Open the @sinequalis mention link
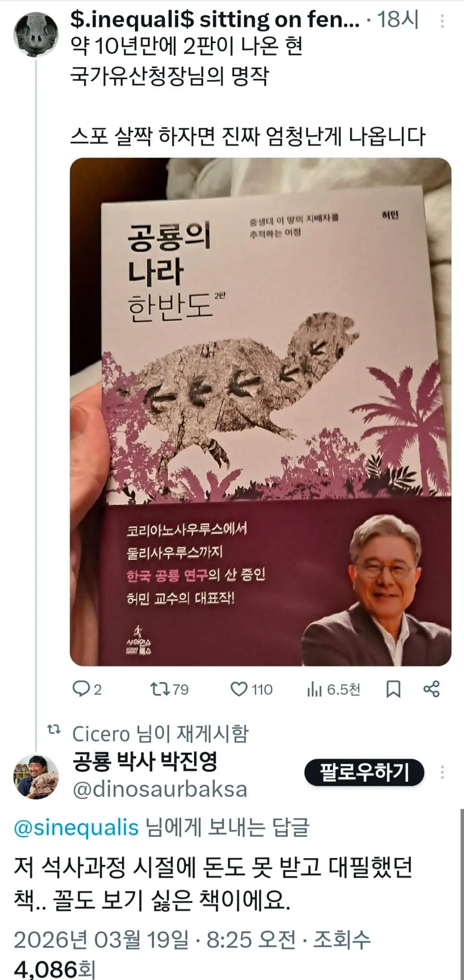464x980 pixels. (76, 828)
